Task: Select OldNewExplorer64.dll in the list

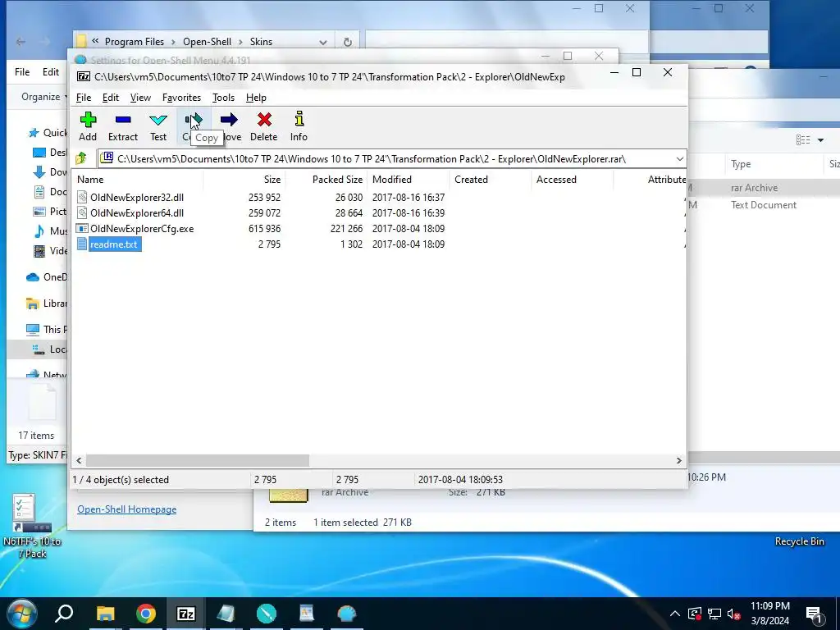Action: (x=137, y=213)
